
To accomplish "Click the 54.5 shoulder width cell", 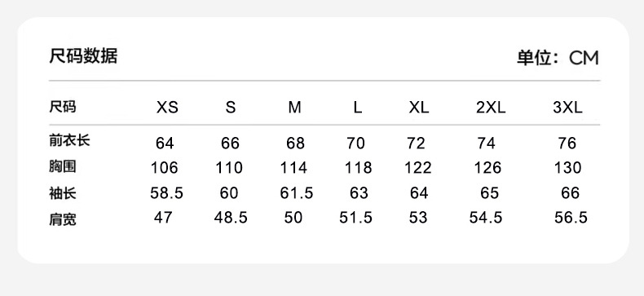I will pos(486,218).
